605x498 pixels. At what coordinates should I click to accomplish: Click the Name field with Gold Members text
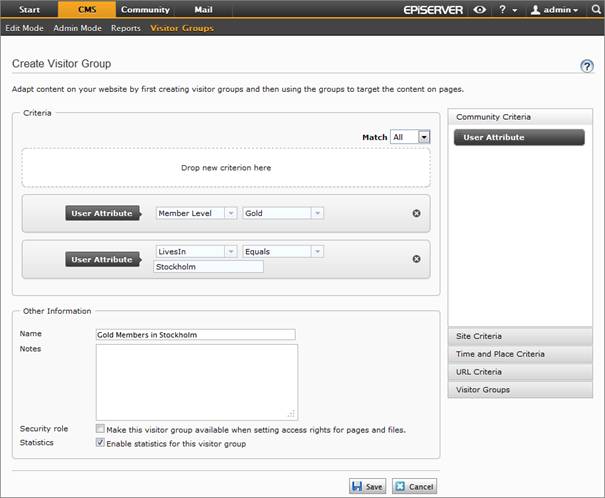195,335
